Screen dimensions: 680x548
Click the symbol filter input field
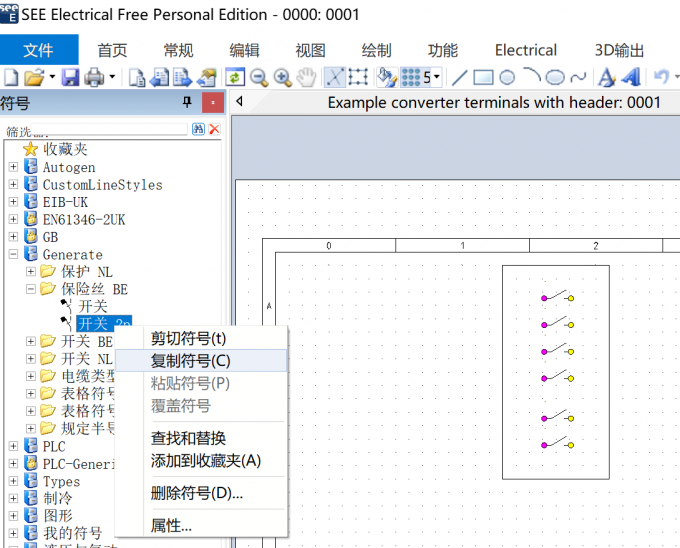pos(109,129)
